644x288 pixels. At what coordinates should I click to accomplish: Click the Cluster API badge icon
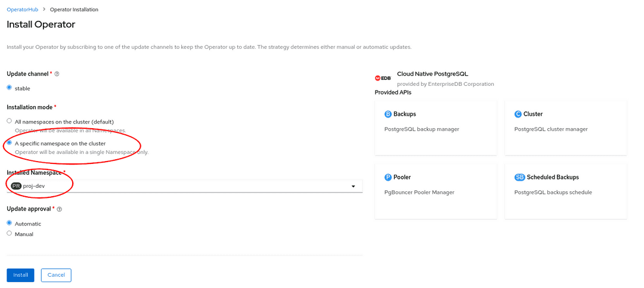[x=518, y=114]
